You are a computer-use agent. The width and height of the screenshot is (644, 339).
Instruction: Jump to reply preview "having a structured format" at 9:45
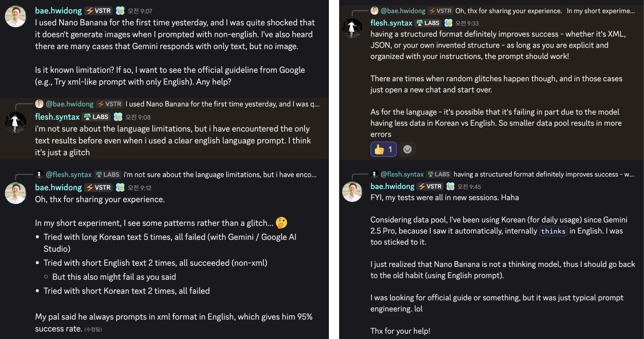tap(543, 174)
